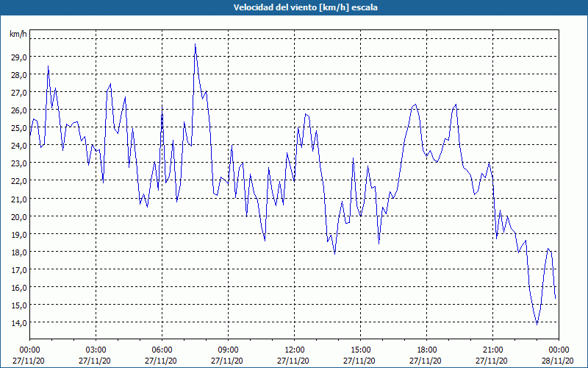Click the 28/11/20 date label
This screenshot has height=368, width=588.
pyautogui.click(x=558, y=361)
